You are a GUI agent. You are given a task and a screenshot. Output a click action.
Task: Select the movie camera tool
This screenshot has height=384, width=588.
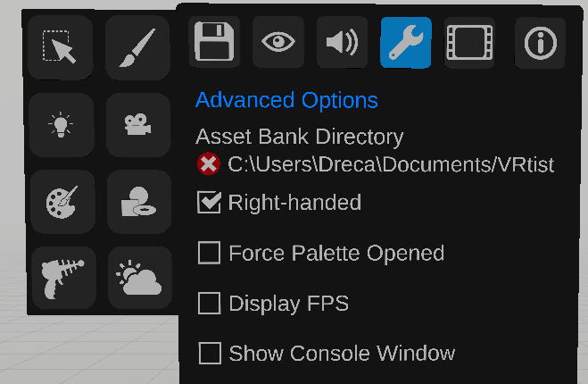138,125
